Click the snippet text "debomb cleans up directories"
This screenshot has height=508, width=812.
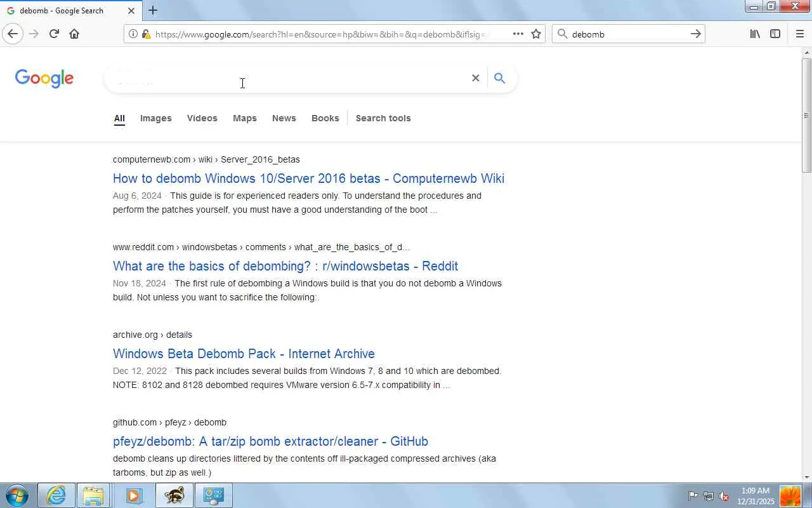coord(170,458)
